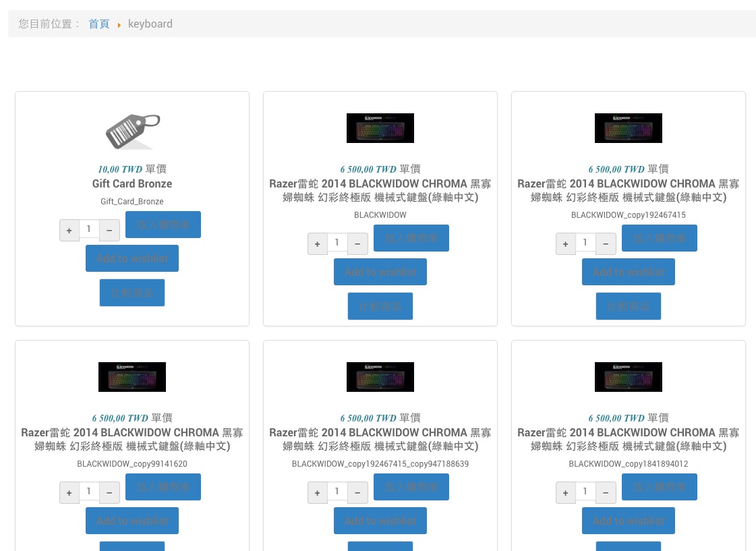Add BLACKWIDOW_copy192467415 to cart
The width and height of the screenshot is (756, 551).
[x=659, y=238]
